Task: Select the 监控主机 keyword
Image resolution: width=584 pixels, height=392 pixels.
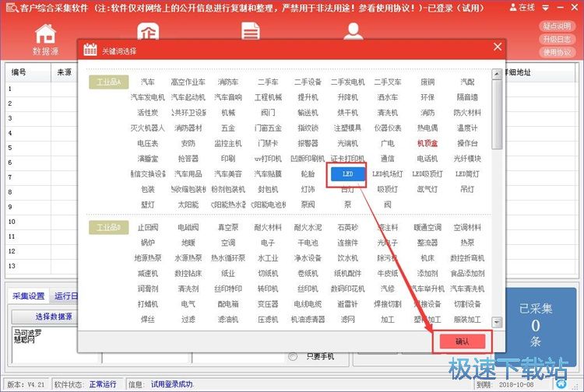Action: (228, 143)
